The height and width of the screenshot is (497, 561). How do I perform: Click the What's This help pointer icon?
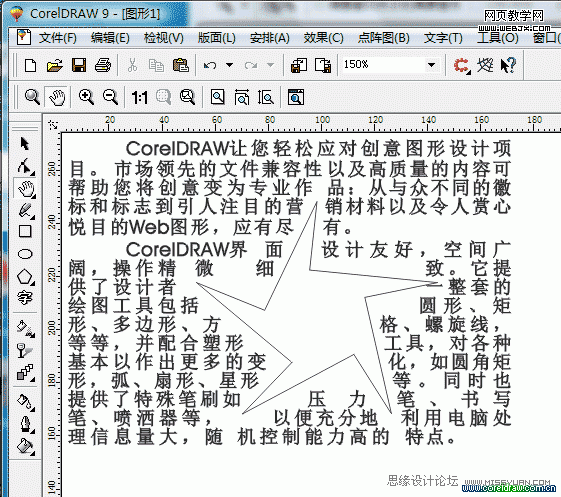point(508,65)
